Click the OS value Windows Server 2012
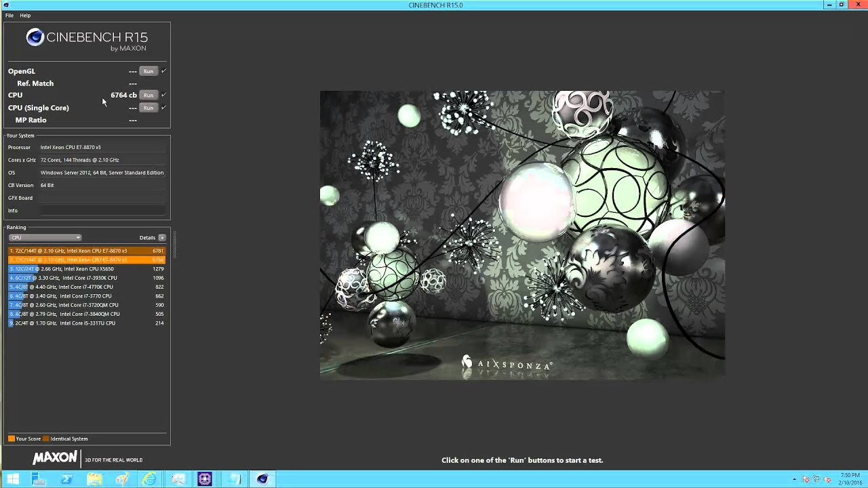 (102, 173)
